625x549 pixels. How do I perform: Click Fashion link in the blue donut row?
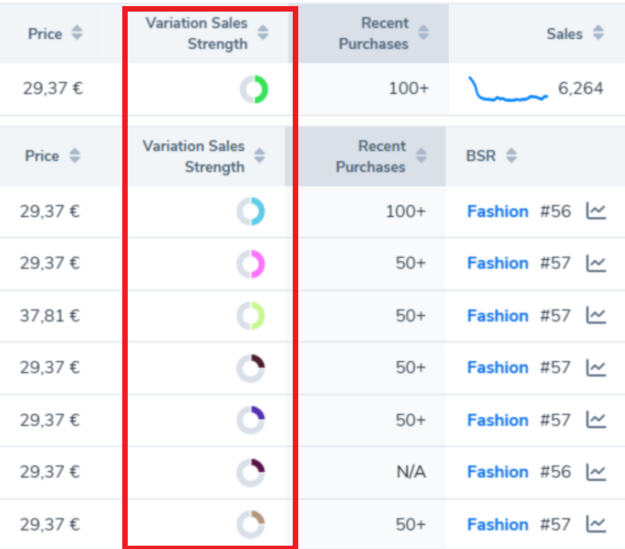(x=497, y=212)
